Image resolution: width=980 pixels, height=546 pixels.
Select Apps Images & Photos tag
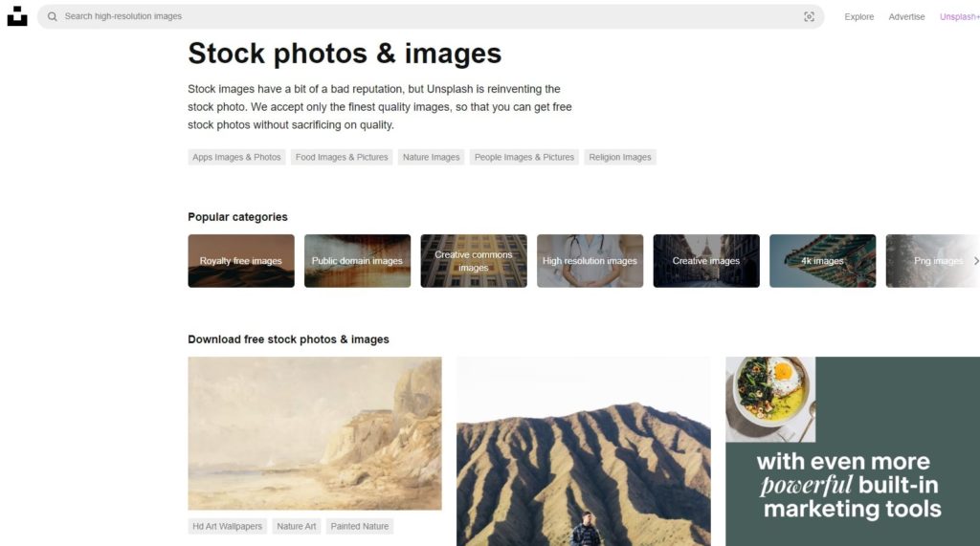[x=236, y=157]
